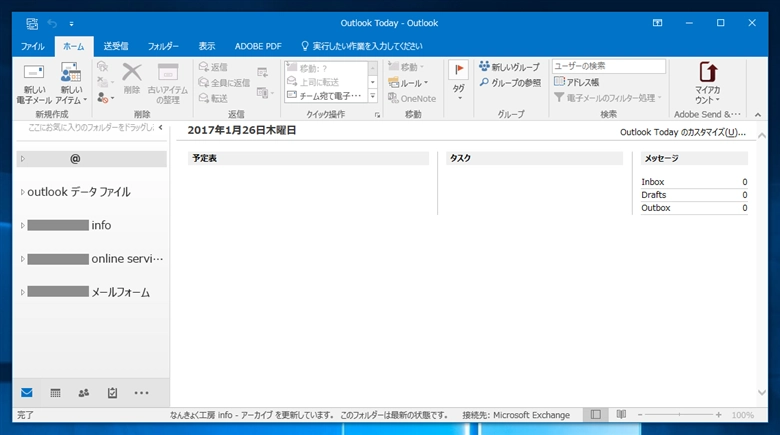Click the 全員に返信 reply all button

click(x=224, y=83)
